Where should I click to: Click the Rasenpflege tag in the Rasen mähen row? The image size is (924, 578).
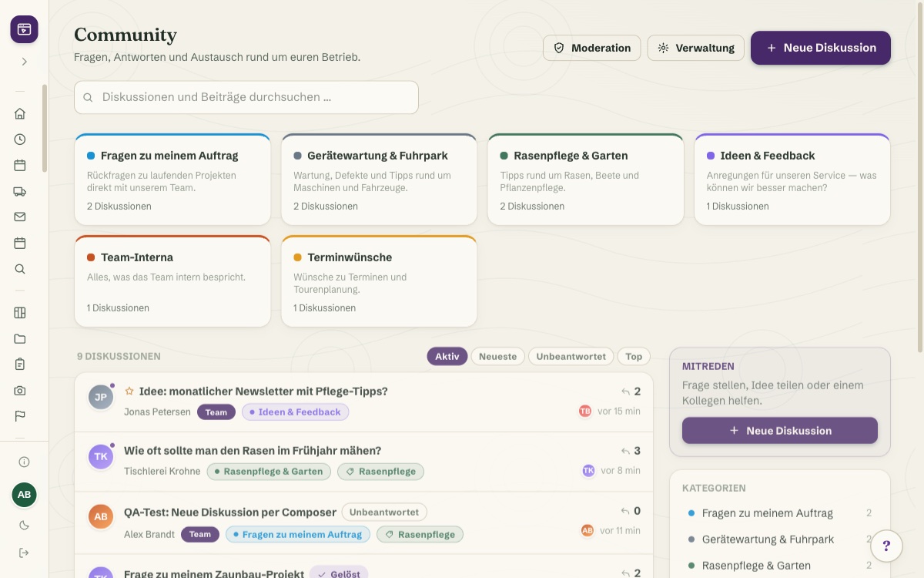click(x=380, y=472)
